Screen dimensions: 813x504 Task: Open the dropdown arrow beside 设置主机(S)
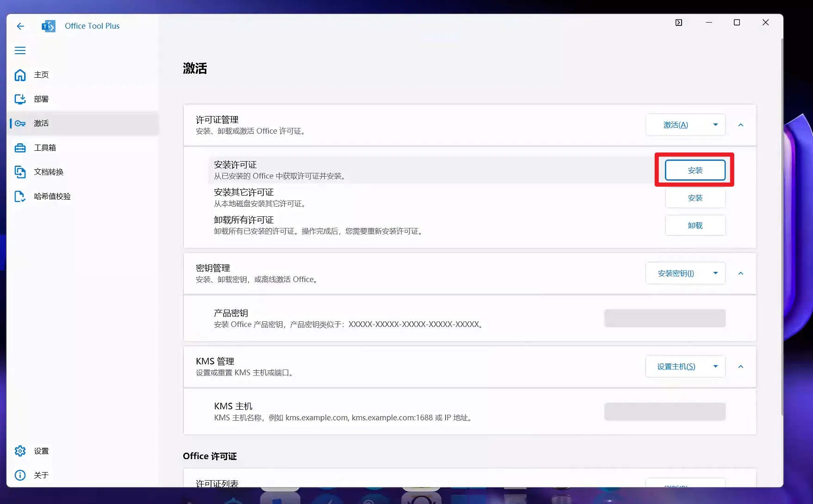pyautogui.click(x=715, y=367)
